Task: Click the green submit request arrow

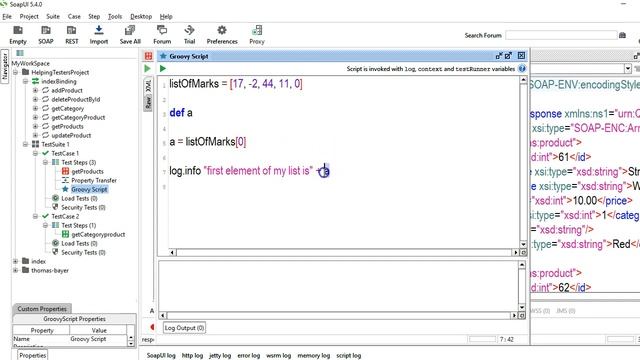Action: (x=147, y=69)
